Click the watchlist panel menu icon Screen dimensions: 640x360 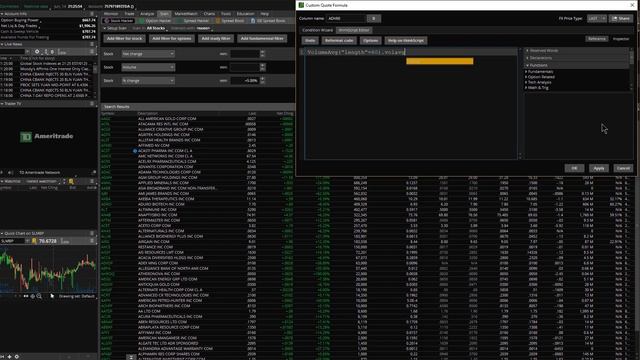(x=92, y=181)
